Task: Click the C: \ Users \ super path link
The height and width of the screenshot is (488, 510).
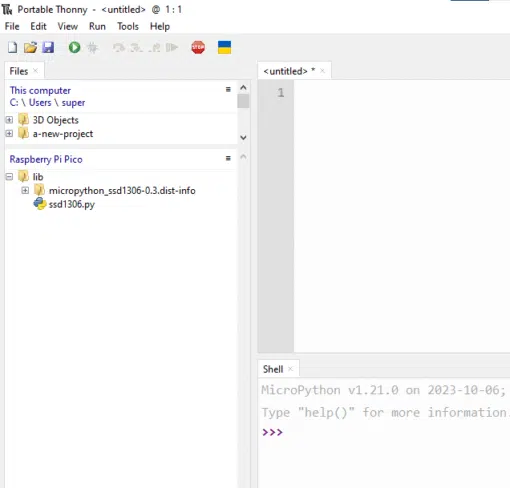Action: click(47, 103)
